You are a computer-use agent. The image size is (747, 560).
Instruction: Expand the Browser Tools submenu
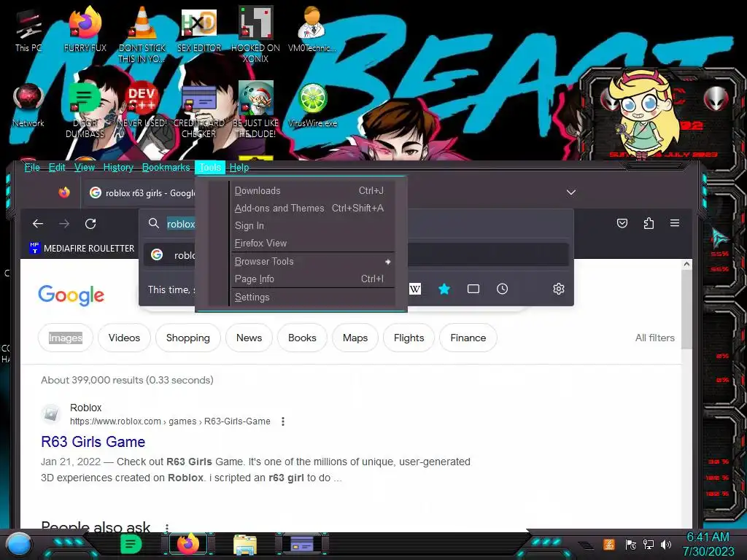(x=312, y=262)
